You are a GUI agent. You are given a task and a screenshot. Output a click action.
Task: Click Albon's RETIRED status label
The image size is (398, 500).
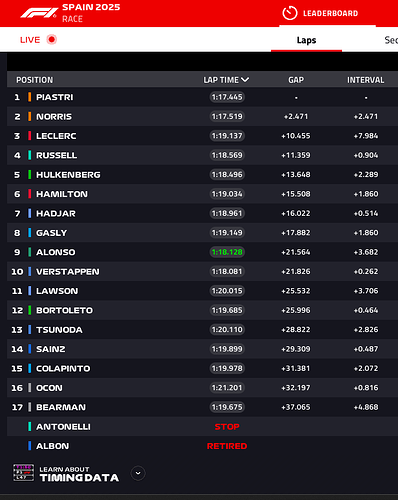pyautogui.click(x=227, y=446)
